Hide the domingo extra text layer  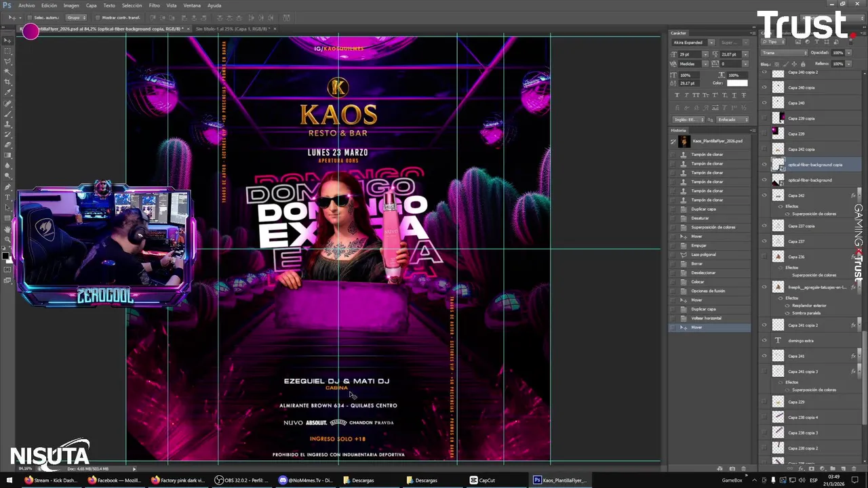pos(764,340)
